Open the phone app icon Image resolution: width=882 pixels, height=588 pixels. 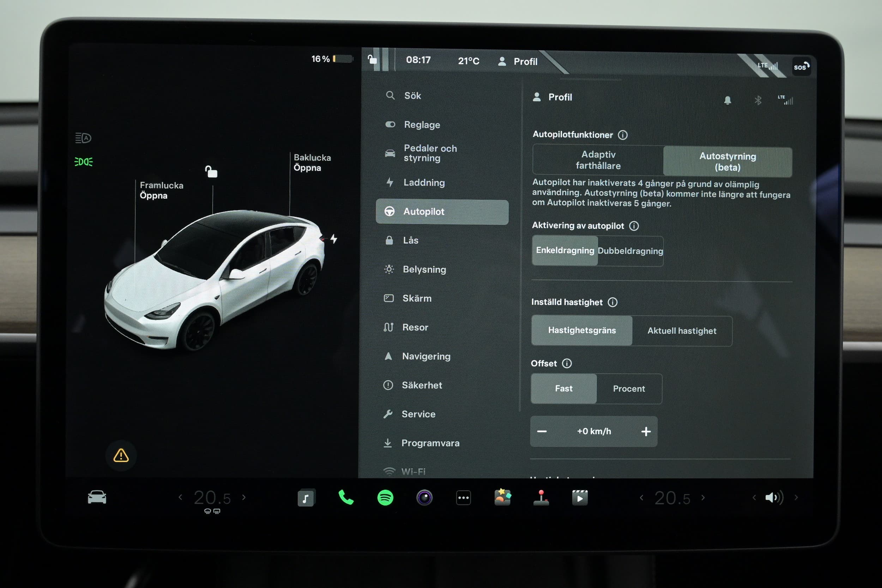click(346, 498)
